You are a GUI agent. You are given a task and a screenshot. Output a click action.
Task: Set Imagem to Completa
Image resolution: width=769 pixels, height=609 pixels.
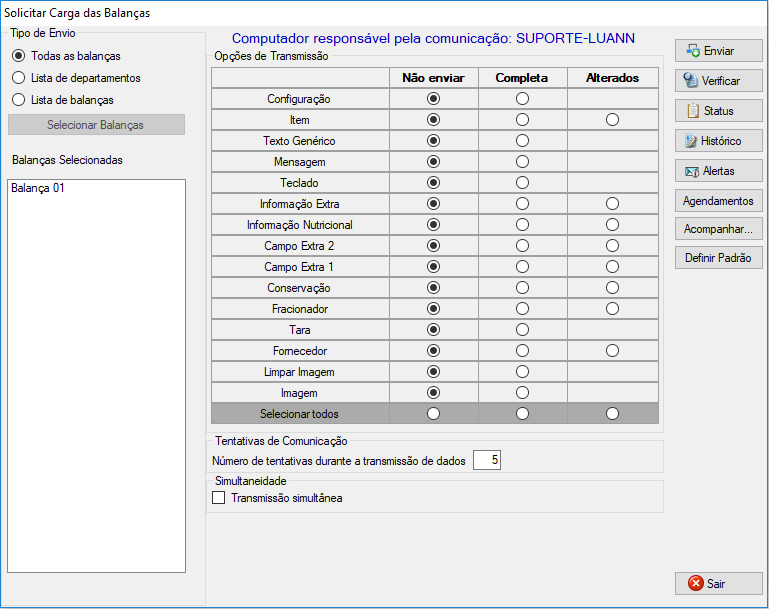(522, 393)
